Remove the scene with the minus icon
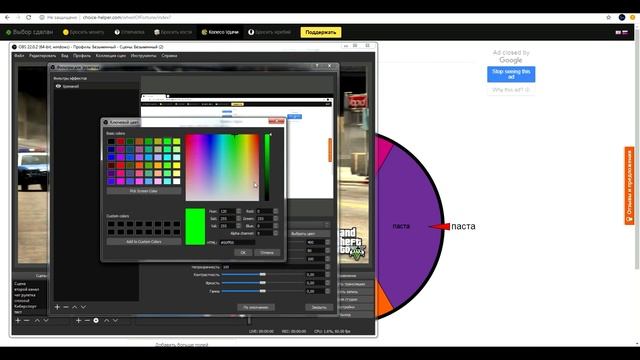This screenshot has height=360, width=640. [27, 321]
